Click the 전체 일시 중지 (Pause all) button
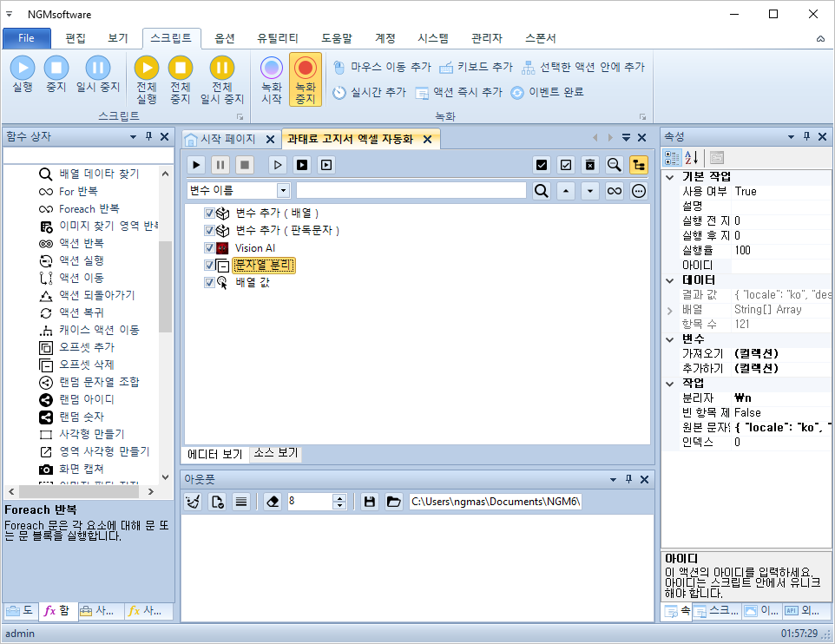 pos(222,80)
